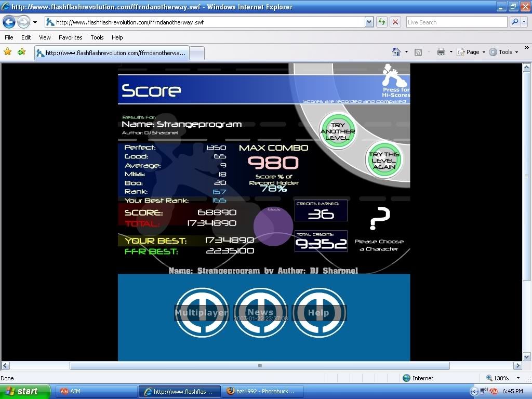This screenshot has width=532, height=399.
Task: Click the Home icon in toolbar
Action: 396,52
